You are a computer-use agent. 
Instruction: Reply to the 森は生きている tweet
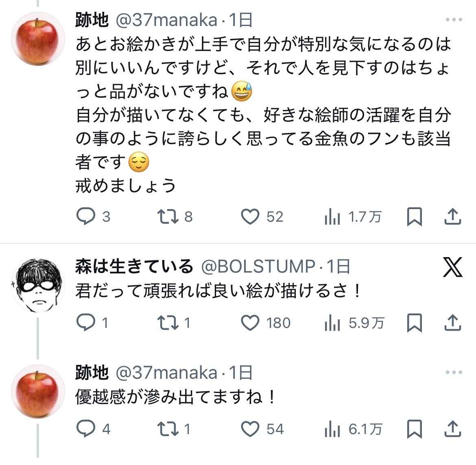coord(85,322)
